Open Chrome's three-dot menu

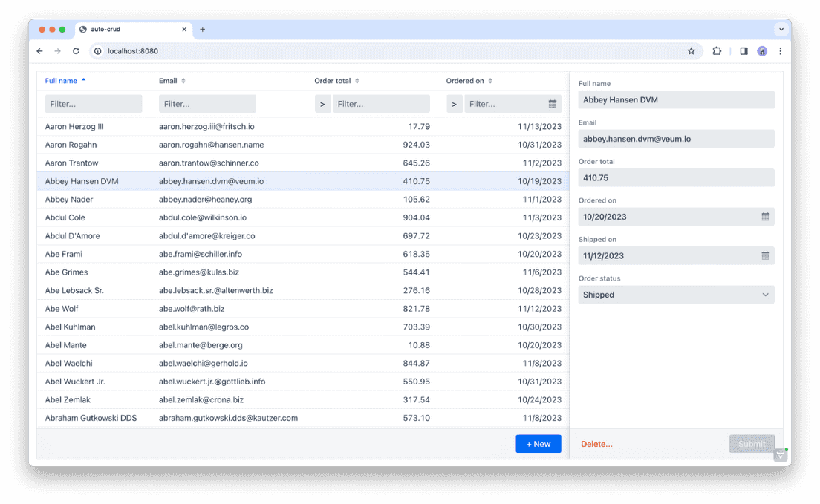tap(780, 50)
